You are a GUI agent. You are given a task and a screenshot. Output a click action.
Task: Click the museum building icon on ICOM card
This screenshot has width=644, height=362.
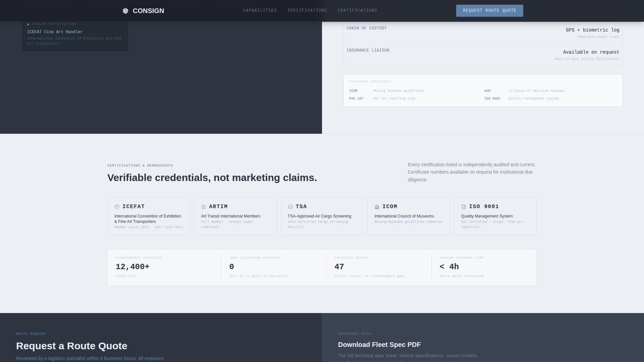(x=377, y=207)
